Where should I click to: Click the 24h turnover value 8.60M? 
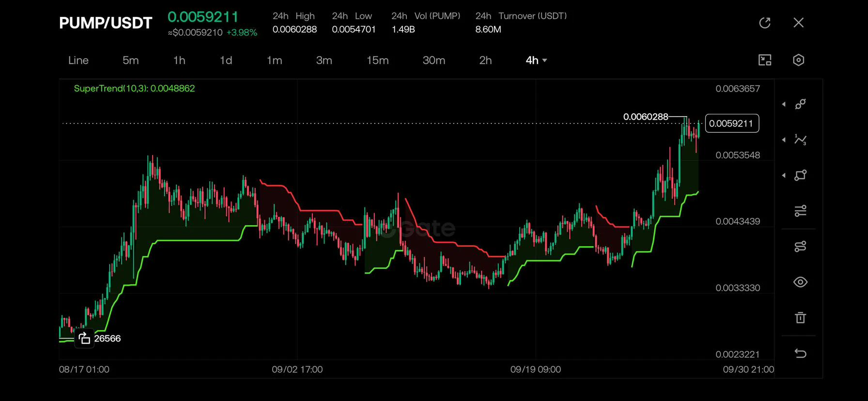pos(488,29)
